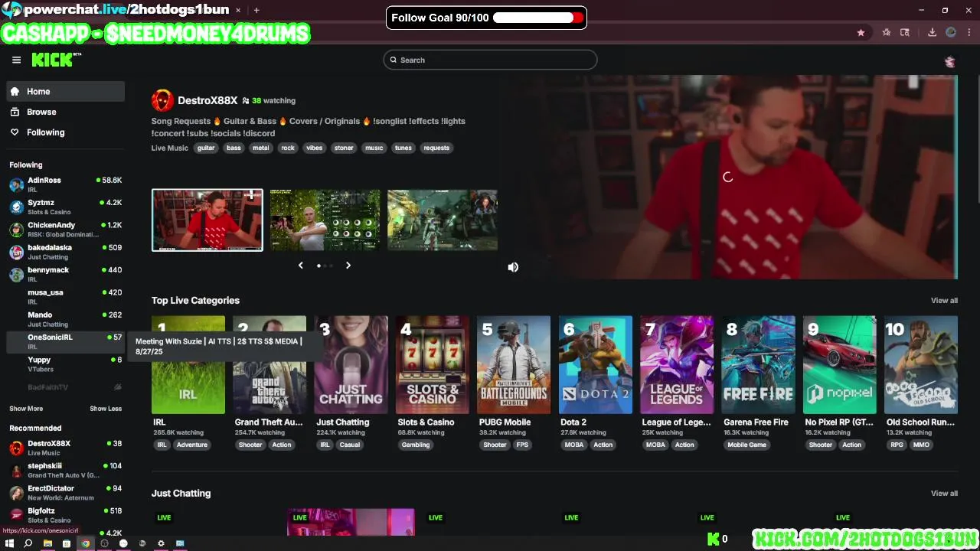This screenshot has height=551, width=980.
Task: Collapse following list with Show Less
Action: 106,409
